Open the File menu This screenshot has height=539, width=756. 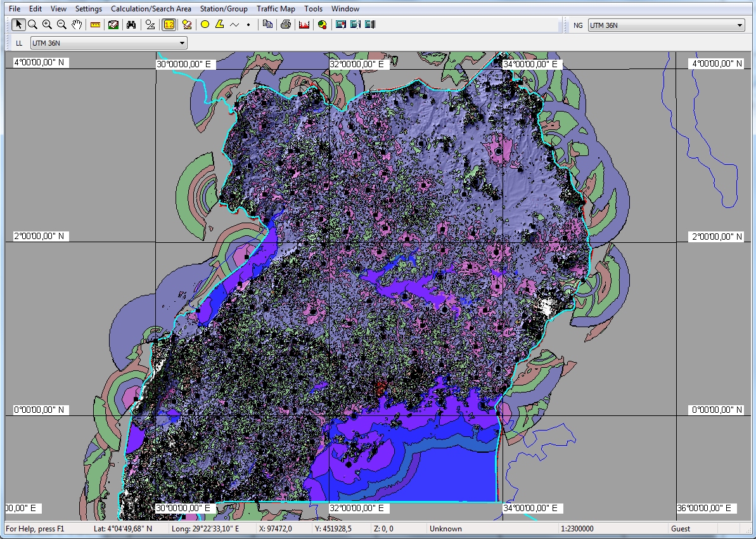15,9
